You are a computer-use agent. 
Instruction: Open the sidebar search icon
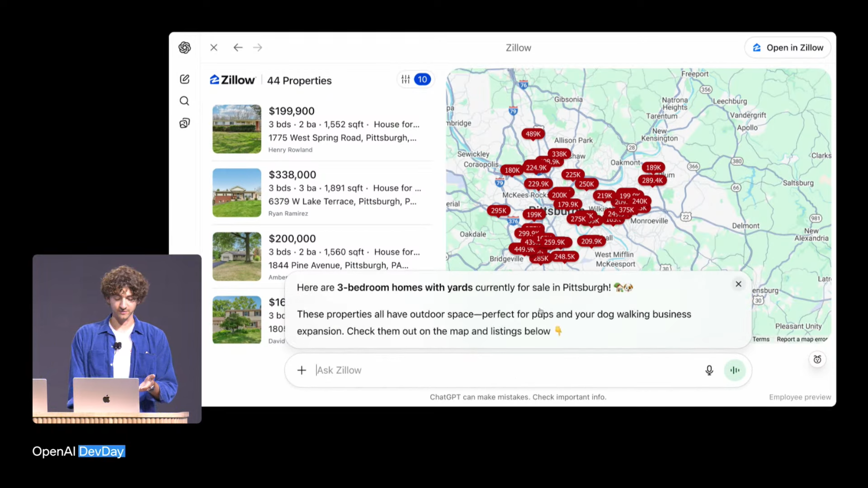tap(184, 101)
